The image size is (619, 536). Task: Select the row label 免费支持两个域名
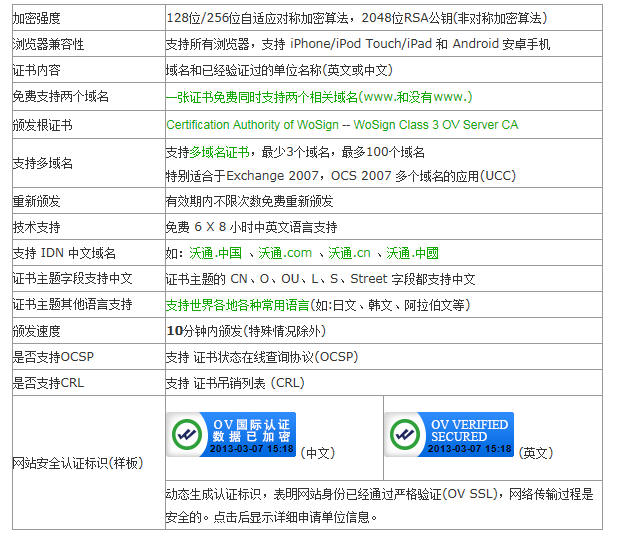[60, 96]
